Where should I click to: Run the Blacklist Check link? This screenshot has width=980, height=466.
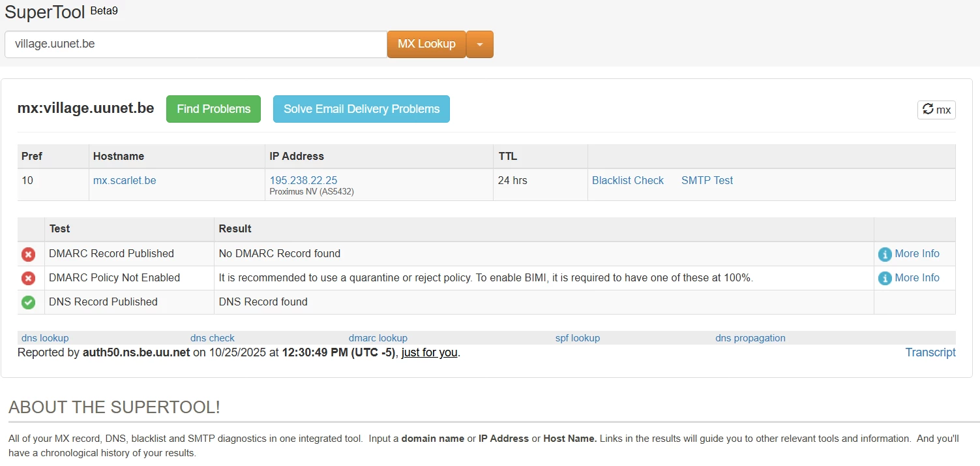click(627, 180)
